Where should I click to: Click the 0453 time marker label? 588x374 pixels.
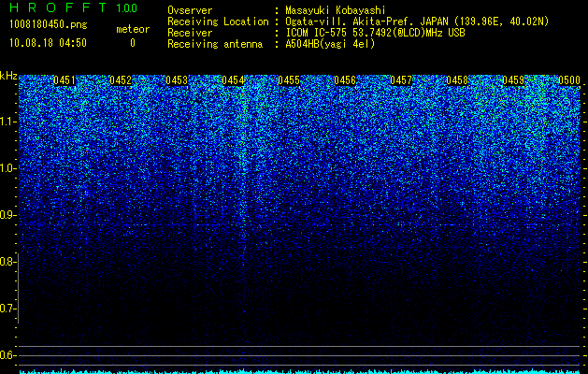tap(177, 80)
